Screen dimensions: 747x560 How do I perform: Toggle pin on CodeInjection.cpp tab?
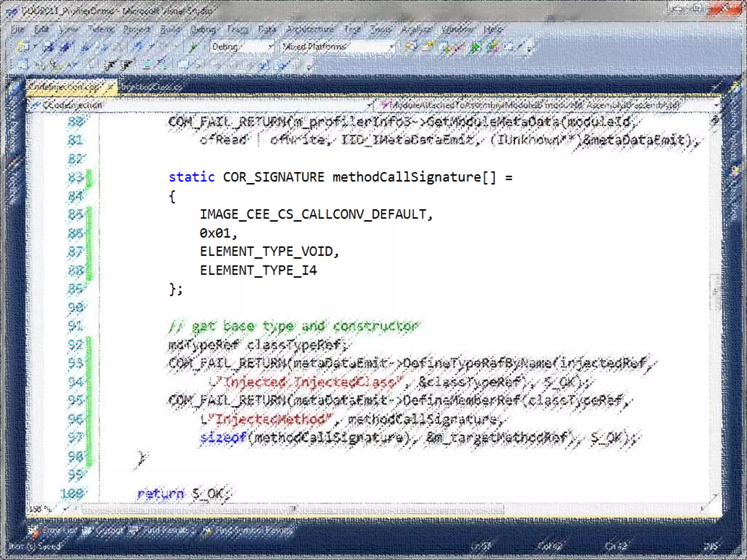[x=111, y=87]
